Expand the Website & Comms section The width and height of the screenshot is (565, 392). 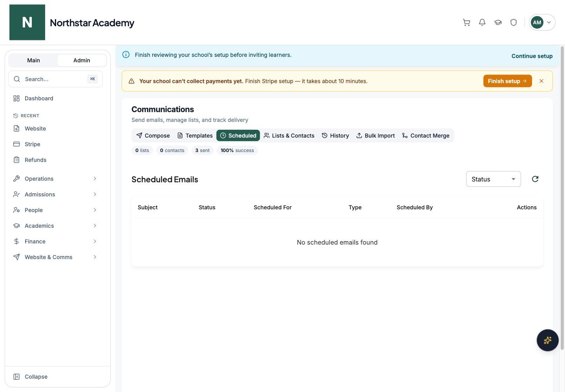(55, 257)
